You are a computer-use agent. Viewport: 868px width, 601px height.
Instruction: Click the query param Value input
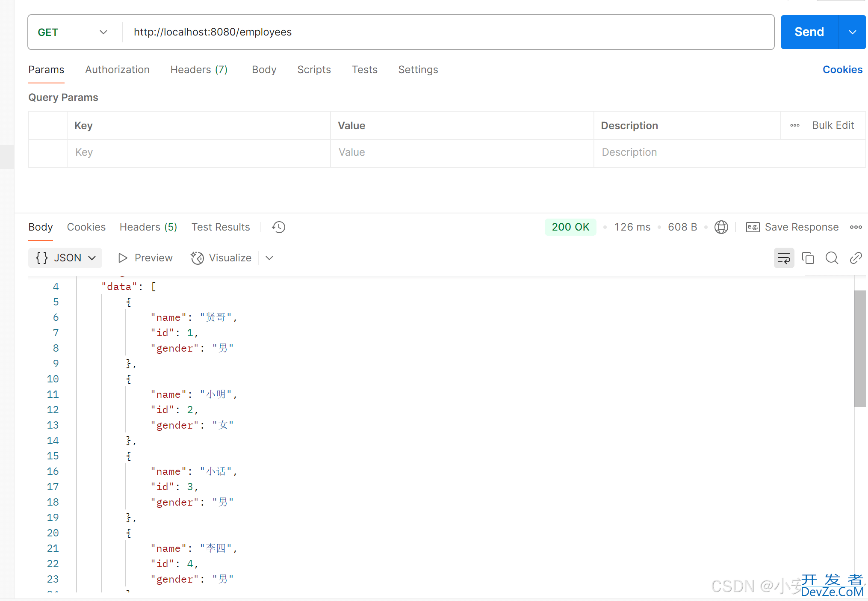point(462,153)
